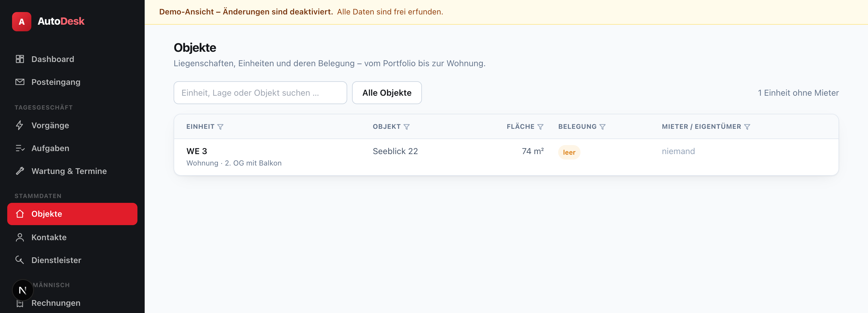The image size is (868, 313).
Task: Open filter on the Belegung column
Action: [x=602, y=127]
